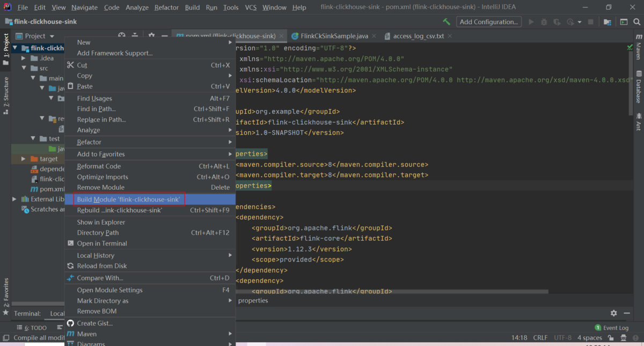Open the Project Structure icon

coord(607,22)
